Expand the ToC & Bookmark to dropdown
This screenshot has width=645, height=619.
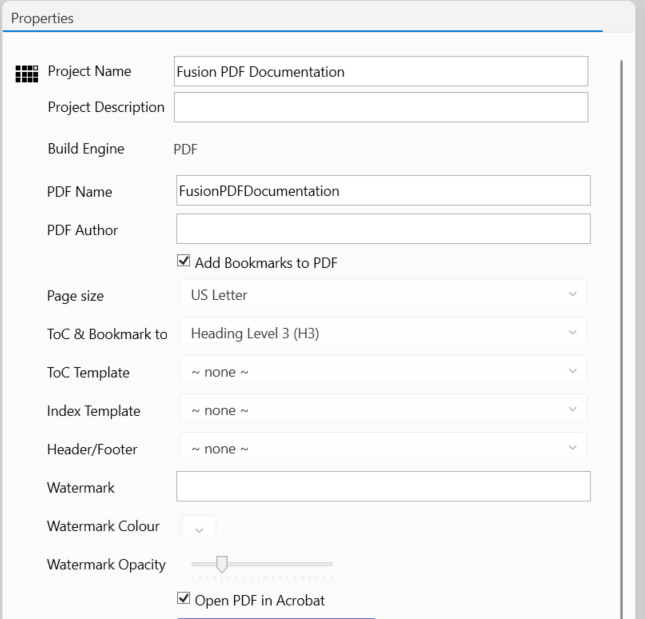click(382, 333)
